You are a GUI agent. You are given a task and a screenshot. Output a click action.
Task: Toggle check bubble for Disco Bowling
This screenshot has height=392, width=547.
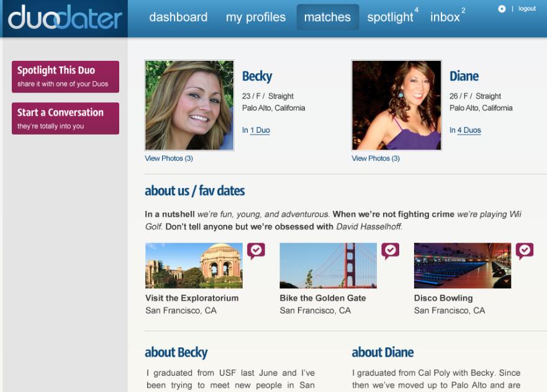pyautogui.click(x=524, y=251)
